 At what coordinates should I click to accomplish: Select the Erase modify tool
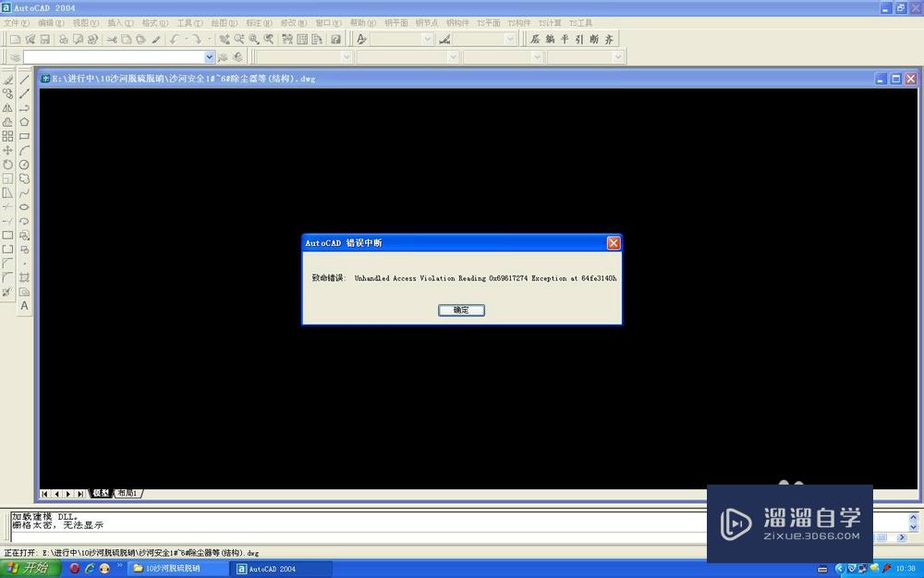point(7,80)
